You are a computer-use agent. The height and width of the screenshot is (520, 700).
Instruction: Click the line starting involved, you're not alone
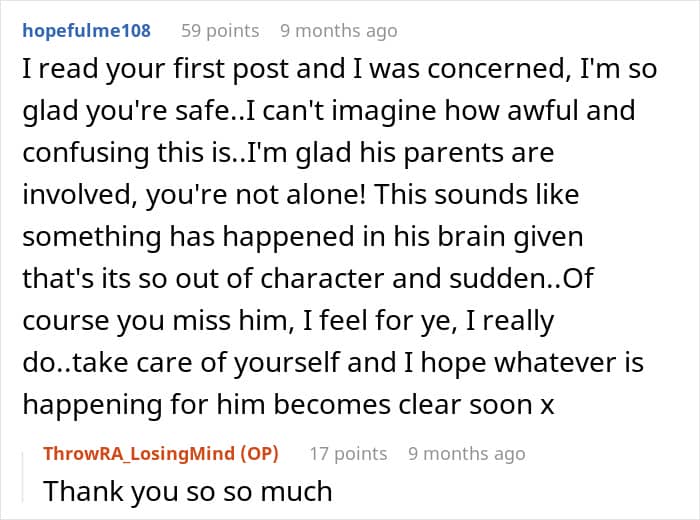click(301, 195)
